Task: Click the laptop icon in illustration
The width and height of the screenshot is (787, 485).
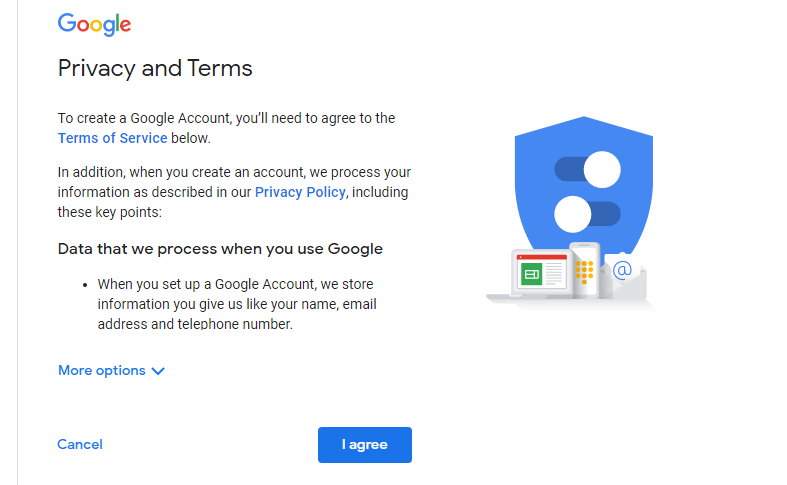Action: (532, 275)
